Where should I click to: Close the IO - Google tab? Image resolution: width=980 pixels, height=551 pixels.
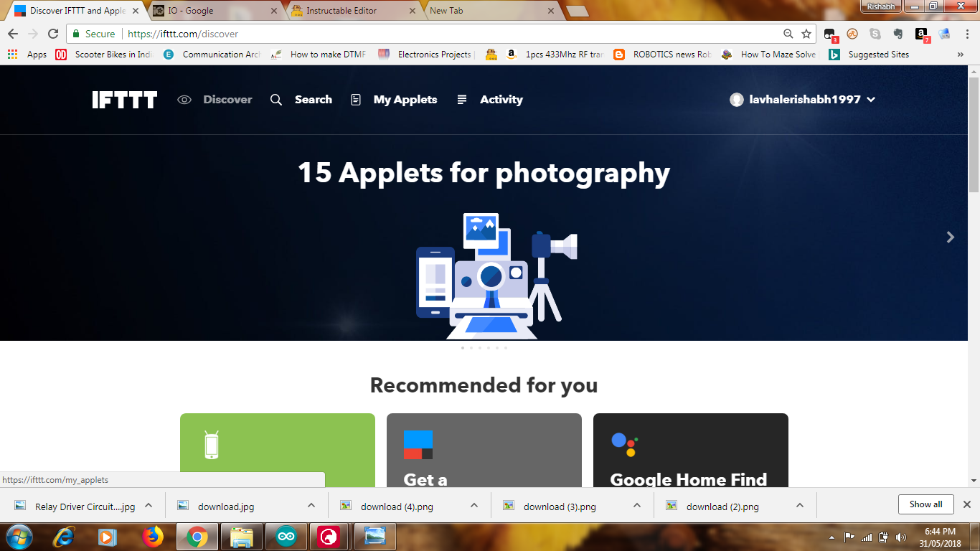pos(273,11)
